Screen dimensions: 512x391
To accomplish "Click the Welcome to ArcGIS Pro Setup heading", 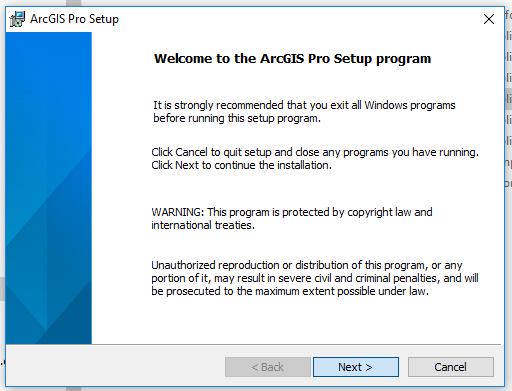I will [292, 59].
